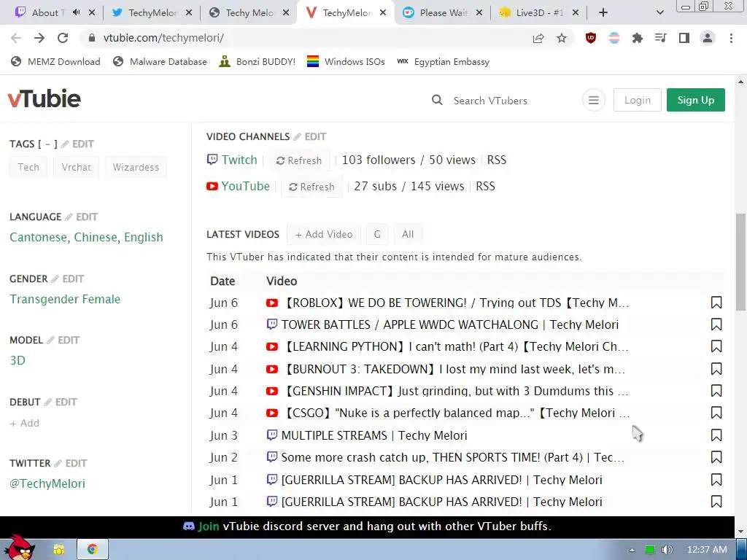Open the Cantonese language link
This screenshot has width=747, height=560.
point(38,237)
